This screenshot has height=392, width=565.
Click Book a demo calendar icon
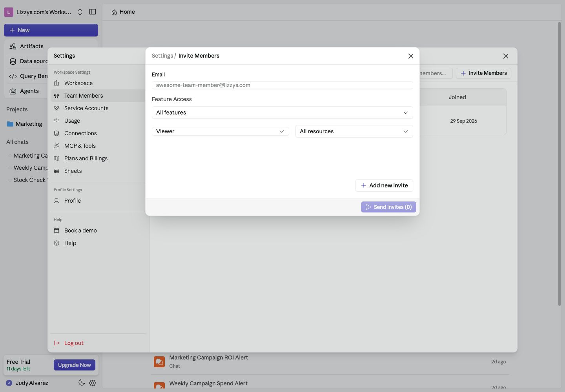pos(56,230)
